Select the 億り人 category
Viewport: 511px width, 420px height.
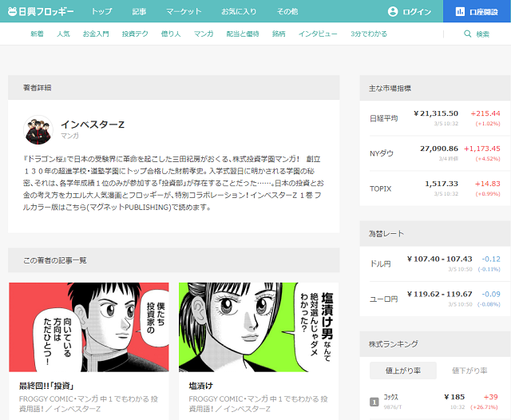[171, 34]
